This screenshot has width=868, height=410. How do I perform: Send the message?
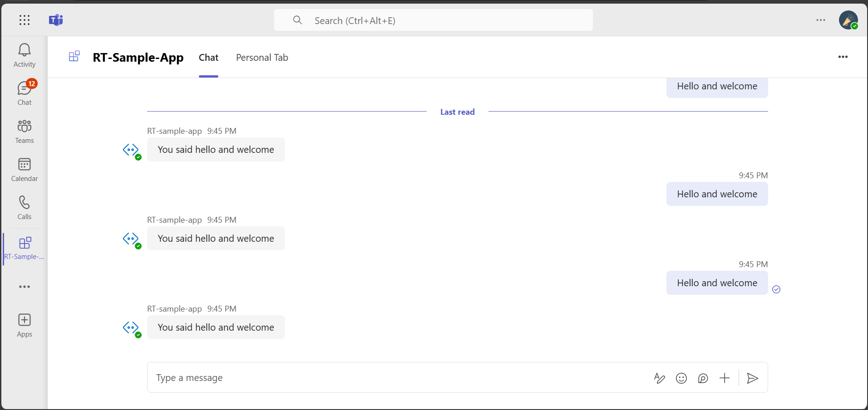coord(752,378)
